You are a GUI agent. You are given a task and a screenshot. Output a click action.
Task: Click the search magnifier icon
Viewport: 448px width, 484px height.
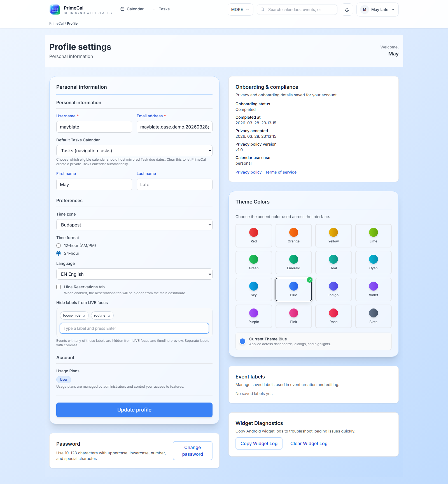[262, 9]
